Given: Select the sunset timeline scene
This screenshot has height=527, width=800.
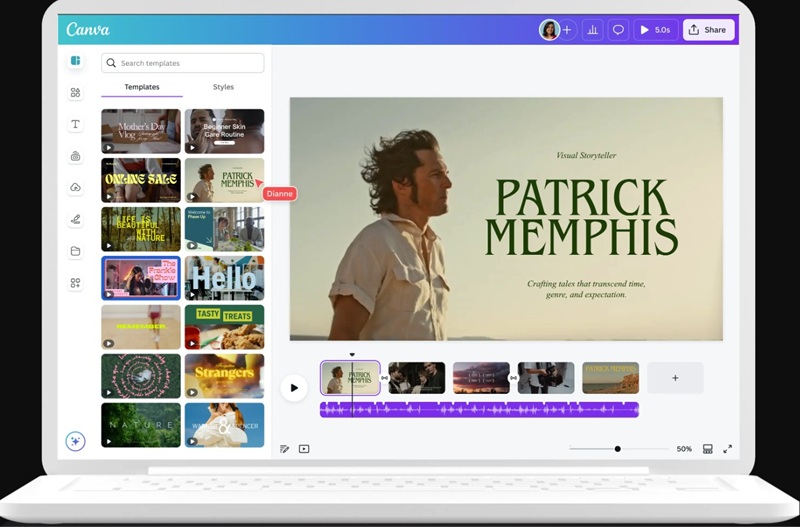Looking at the screenshot, I should coord(481,378).
